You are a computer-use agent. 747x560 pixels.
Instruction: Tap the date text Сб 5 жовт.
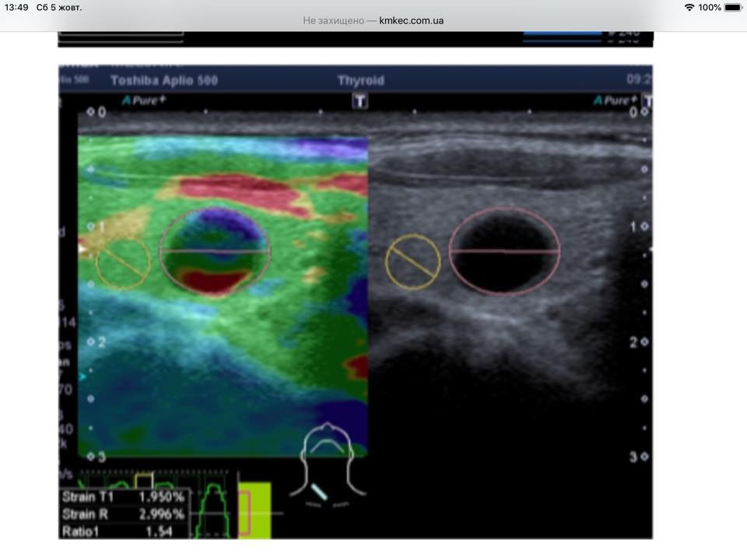(x=59, y=7)
